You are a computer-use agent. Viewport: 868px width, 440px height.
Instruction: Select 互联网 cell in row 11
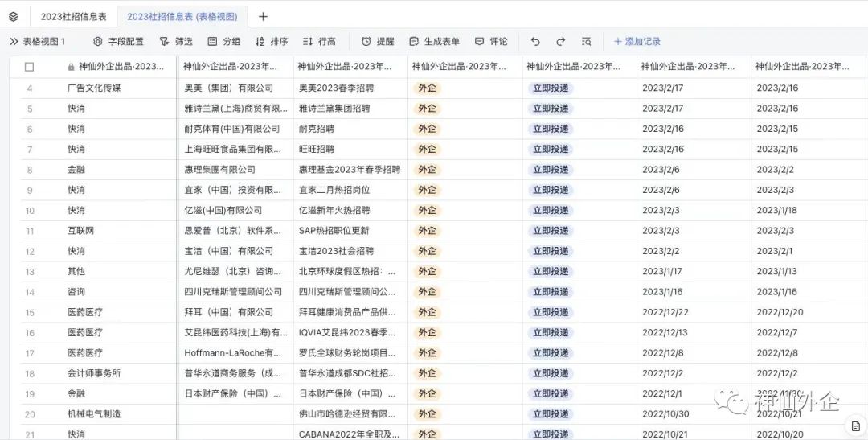tap(81, 231)
